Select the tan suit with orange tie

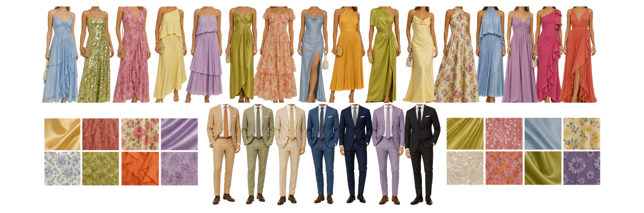coord(224,154)
